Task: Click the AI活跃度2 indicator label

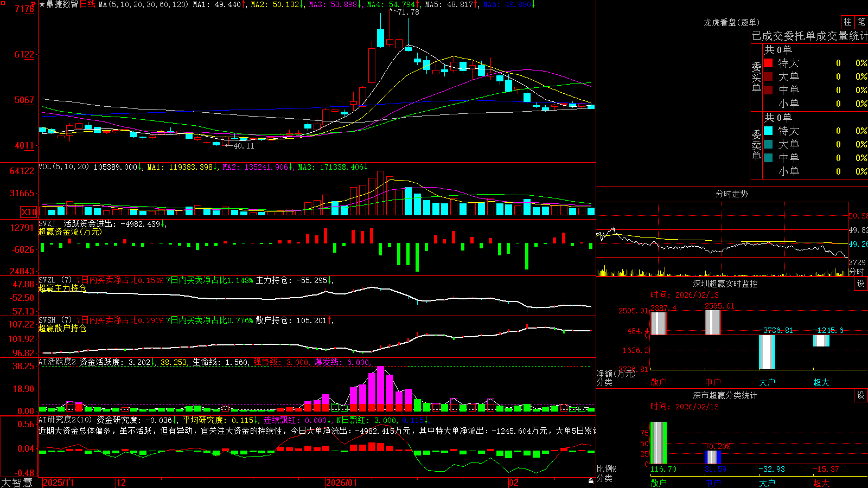Action: [58, 362]
